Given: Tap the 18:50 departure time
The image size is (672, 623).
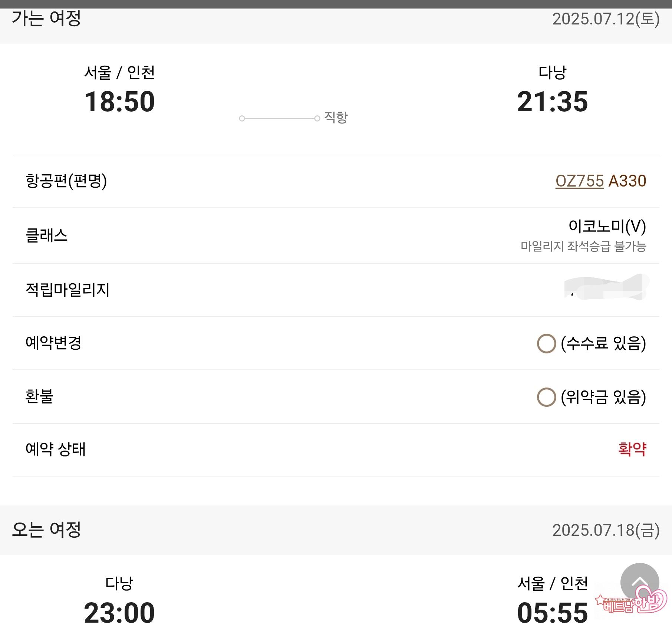Looking at the screenshot, I should tap(119, 101).
